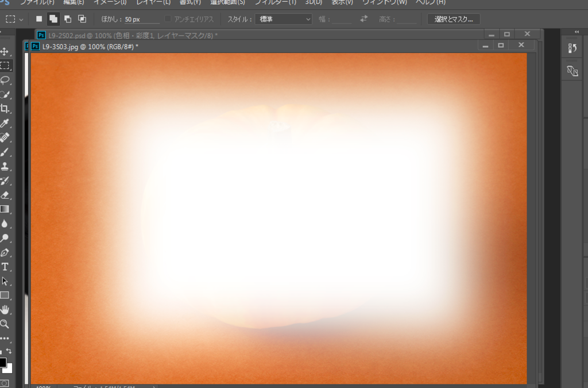Select the Healing Brush tool
This screenshot has width=588, height=388.
pos(5,137)
